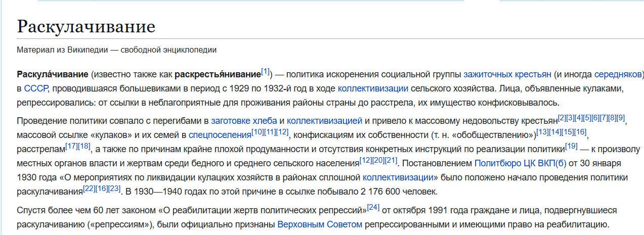Click footnote reference [22] after раскулачивания

pos(89,188)
